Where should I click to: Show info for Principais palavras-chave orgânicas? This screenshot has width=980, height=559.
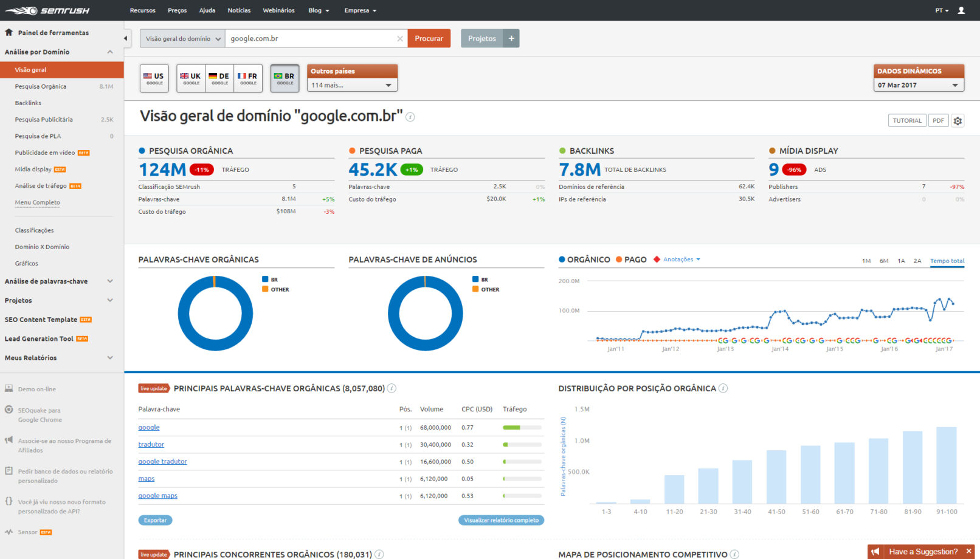(x=392, y=388)
